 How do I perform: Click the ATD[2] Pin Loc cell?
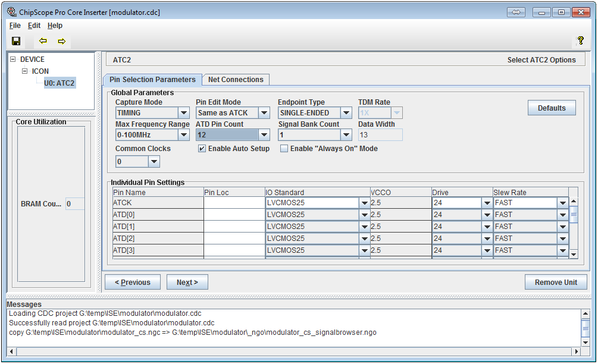234,239
